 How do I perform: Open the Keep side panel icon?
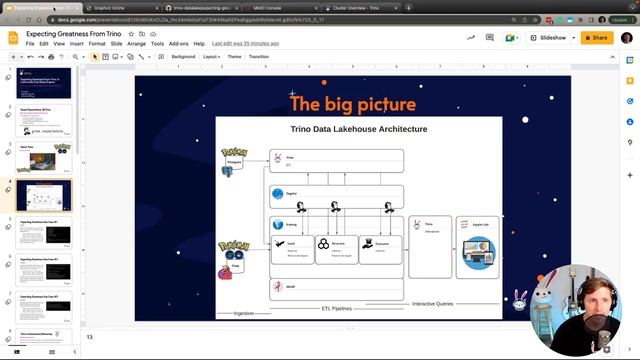pyautogui.click(x=630, y=81)
